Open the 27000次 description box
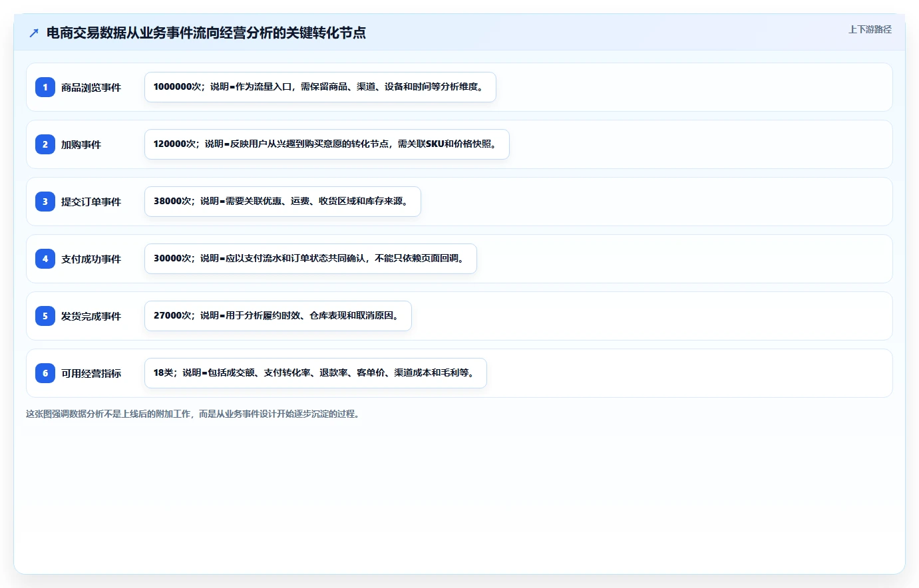This screenshot has width=919, height=588. click(278, 316)
